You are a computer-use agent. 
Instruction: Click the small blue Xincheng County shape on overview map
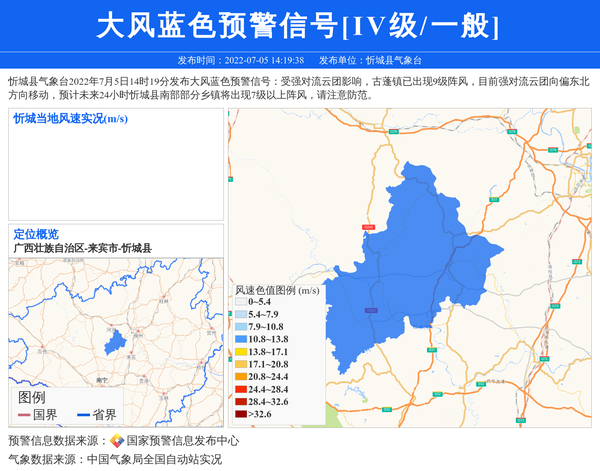(x=116, y=340)
